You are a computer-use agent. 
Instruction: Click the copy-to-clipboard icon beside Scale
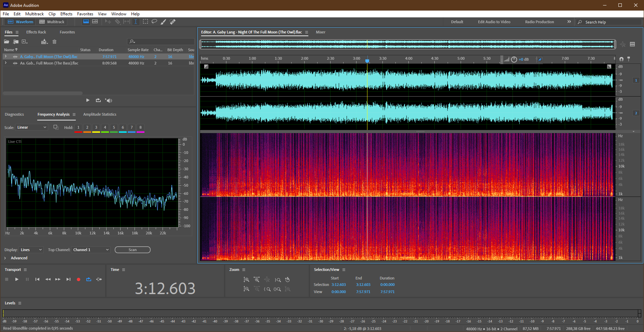tap(56, 127)
